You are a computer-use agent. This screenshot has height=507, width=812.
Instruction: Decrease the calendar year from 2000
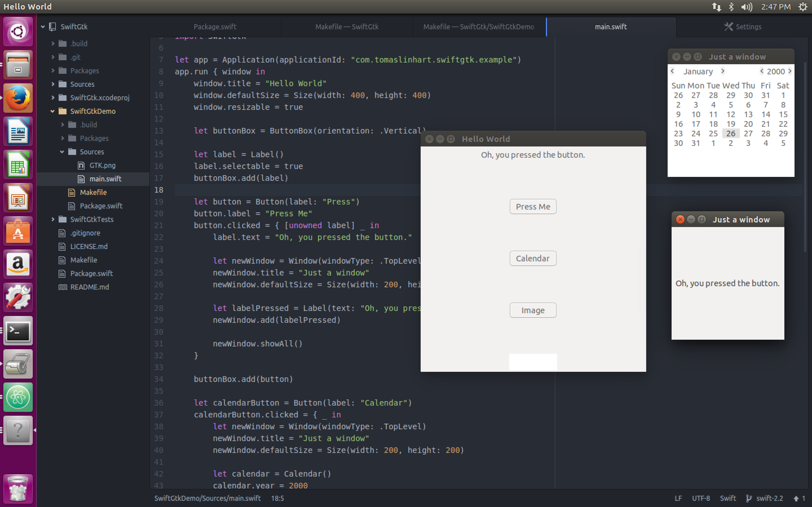[762, 71]
